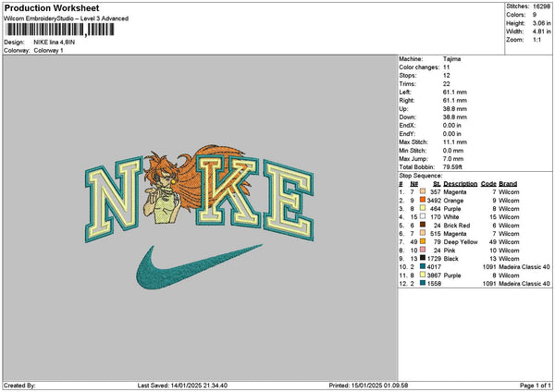The height and width of the screenshot is (392, 555).
Task: Click 'Madeira Classic 40' in stop 10
Action: point(524,267)
